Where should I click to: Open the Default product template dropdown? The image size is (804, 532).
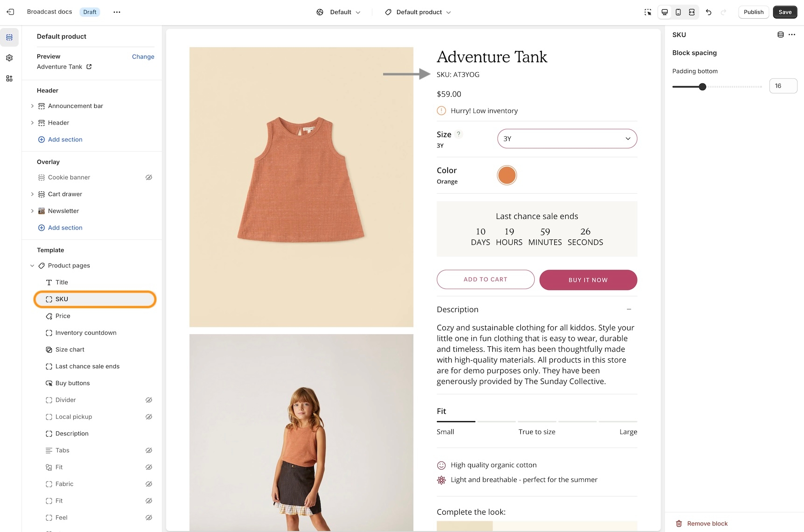coord(418,12)
